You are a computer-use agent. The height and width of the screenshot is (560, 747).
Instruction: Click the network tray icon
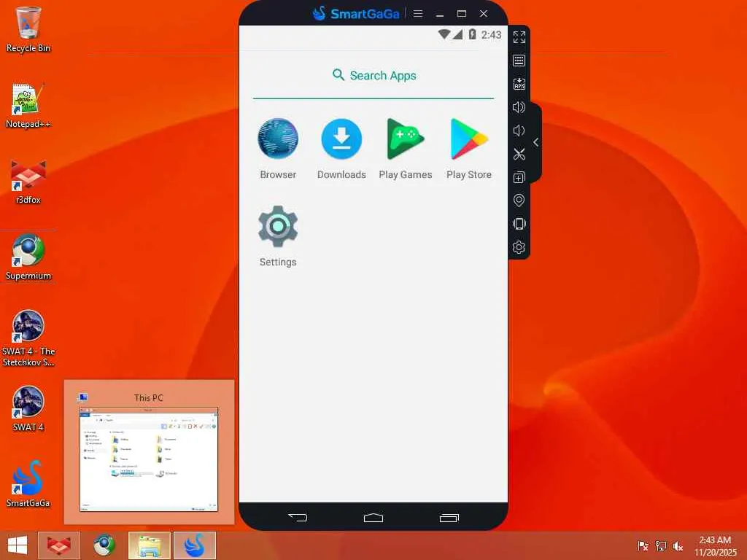pyautogui.click(x=661, y=546)
